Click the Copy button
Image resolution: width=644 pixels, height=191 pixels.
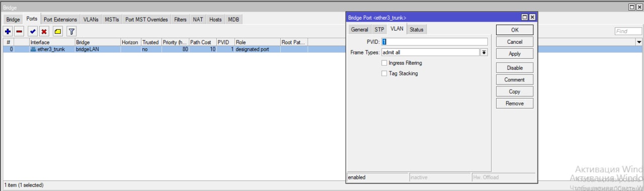click(x=515, y=91)
